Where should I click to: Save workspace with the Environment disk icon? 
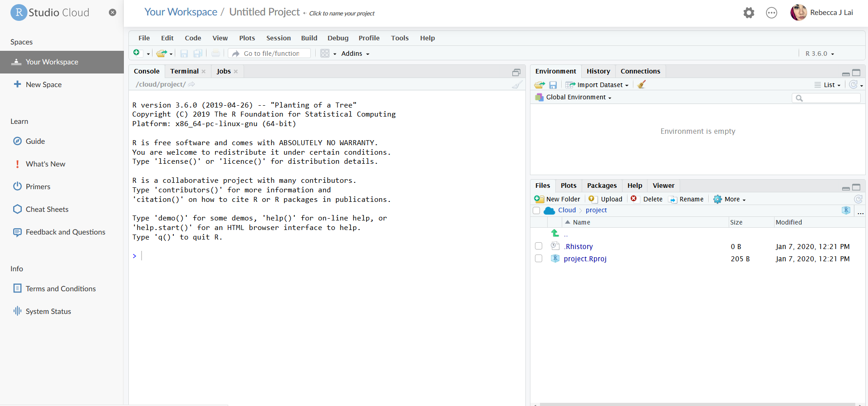(553, 85)
